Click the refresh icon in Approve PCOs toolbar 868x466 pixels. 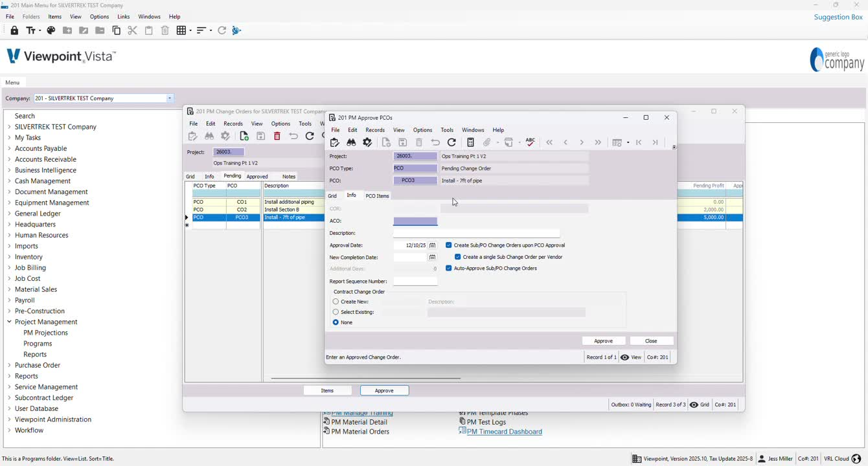(452, 142)
